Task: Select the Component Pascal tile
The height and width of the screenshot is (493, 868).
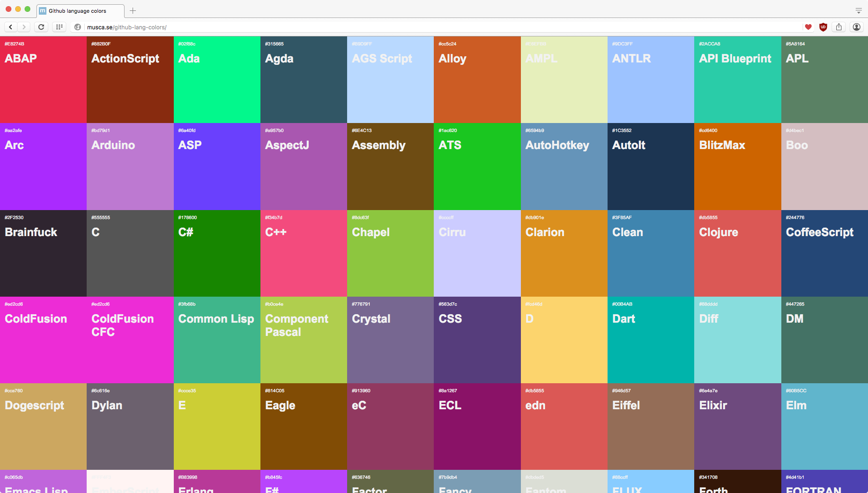Action: point(304,340)
